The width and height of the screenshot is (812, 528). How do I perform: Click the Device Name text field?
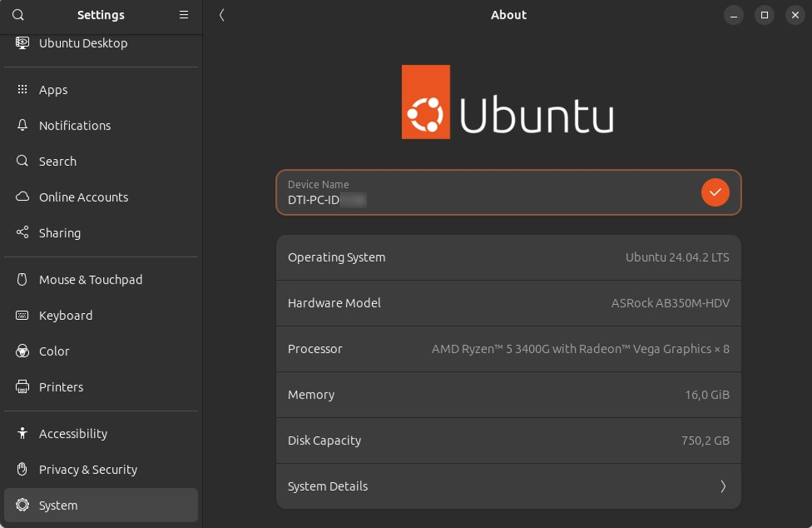508,192
